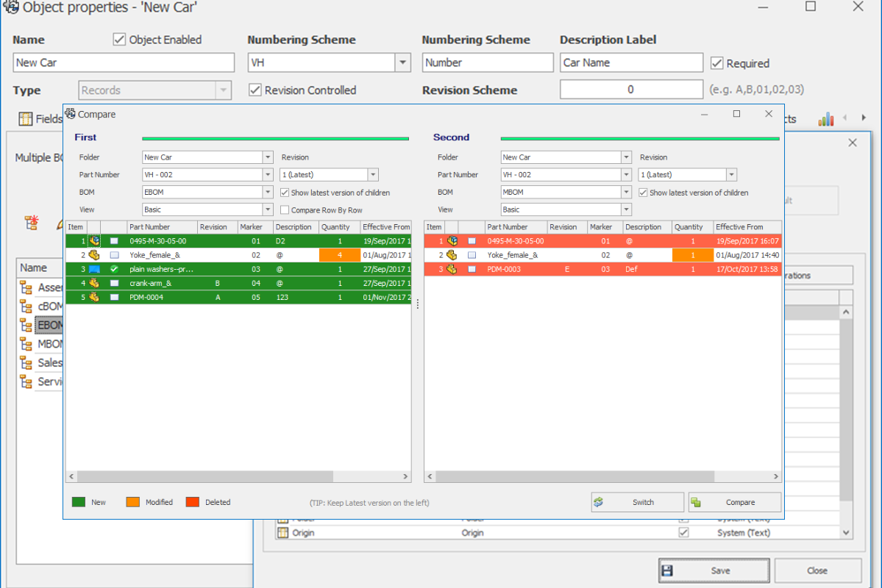Click the Name input field
The image size is (882, 588).
[x=124, y=62]
